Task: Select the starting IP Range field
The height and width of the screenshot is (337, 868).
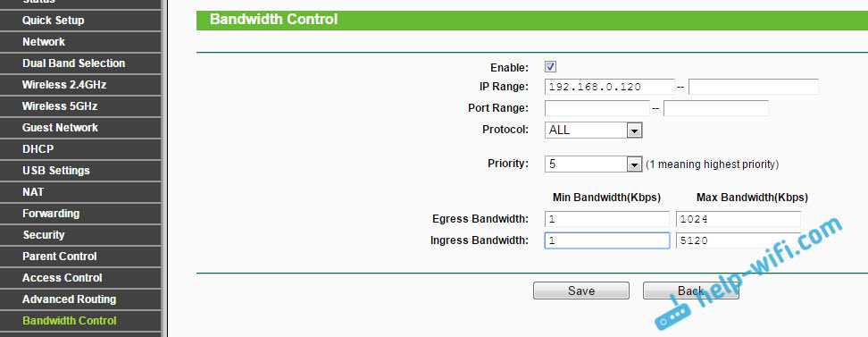Action: (x=610, y=87)
